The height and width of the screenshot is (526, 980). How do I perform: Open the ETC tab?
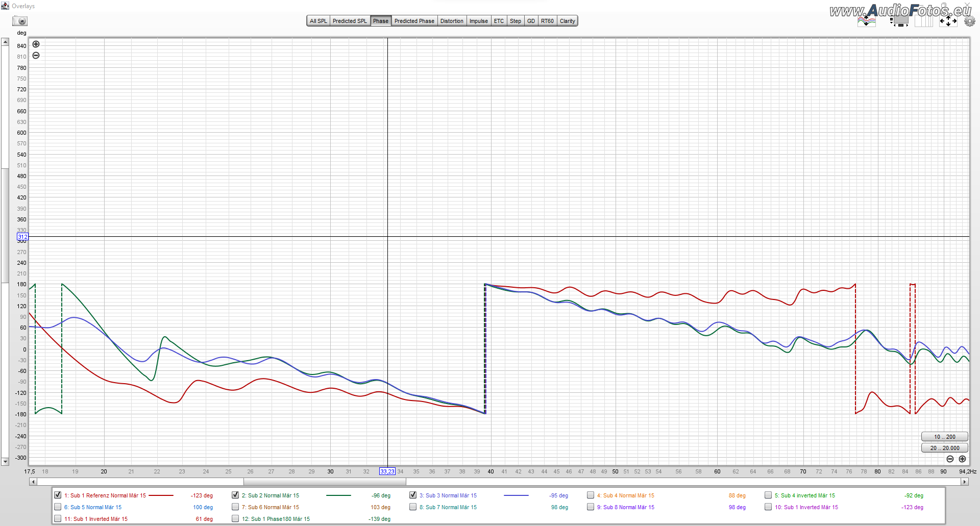pos(499,21)
